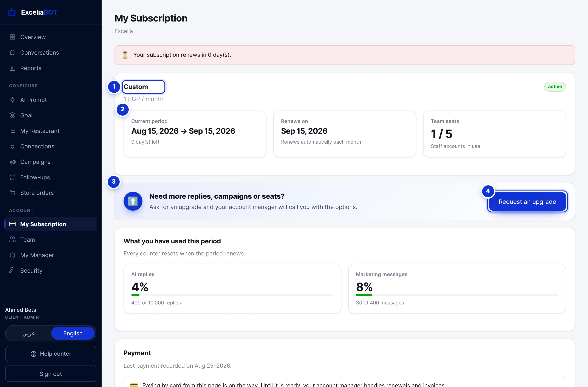Click the Goal target icon
Screen dimensions: 588x387
point(12,115)
